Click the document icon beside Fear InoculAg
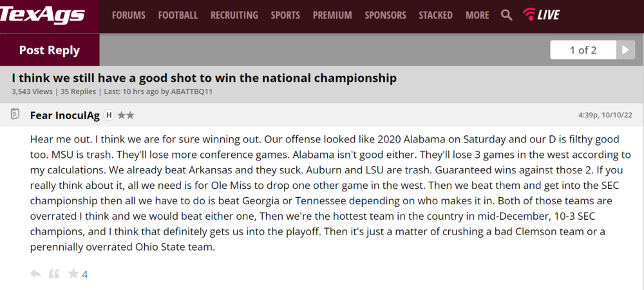 [x=15, y=115]
